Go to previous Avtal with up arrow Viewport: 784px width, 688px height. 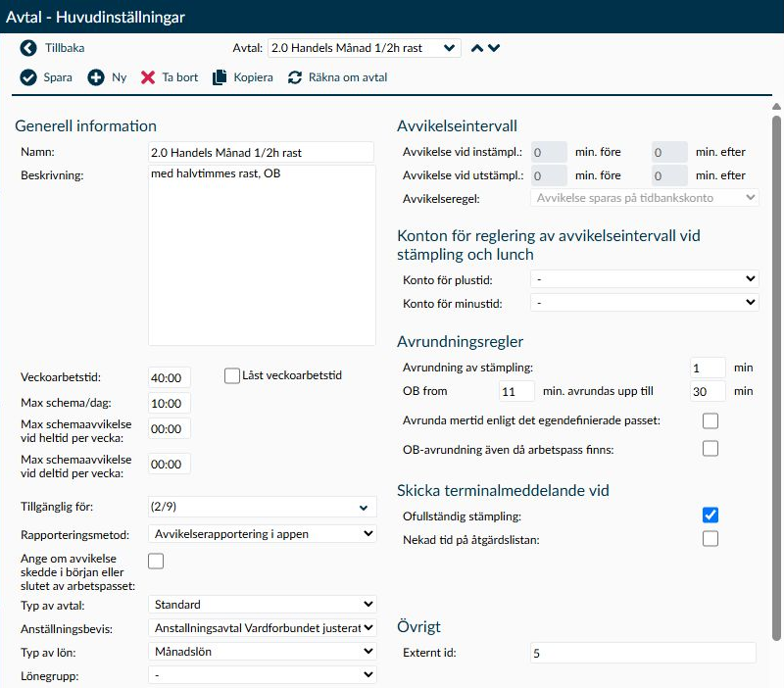[x=477, y=48]
